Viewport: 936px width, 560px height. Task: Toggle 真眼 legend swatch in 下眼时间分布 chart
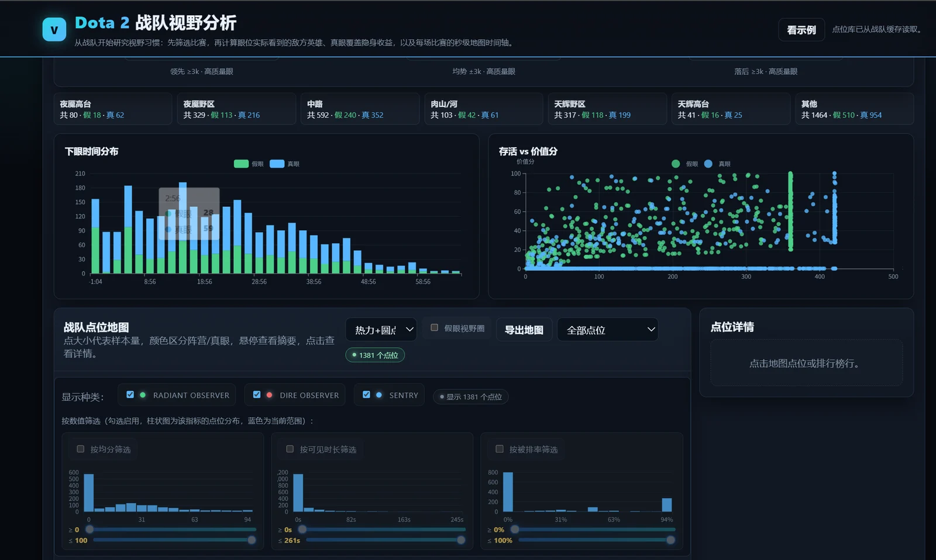pyautogui.click(x=277, y=164)
